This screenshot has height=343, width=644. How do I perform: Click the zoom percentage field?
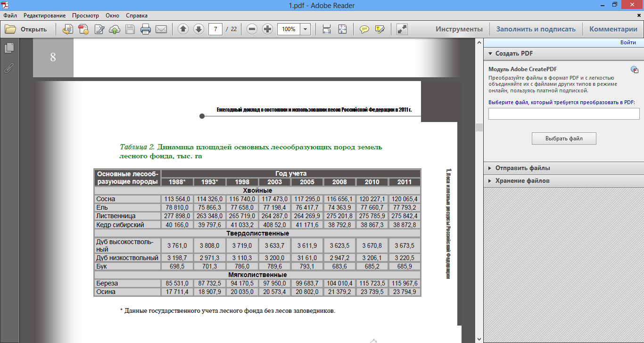coord(289,29)
